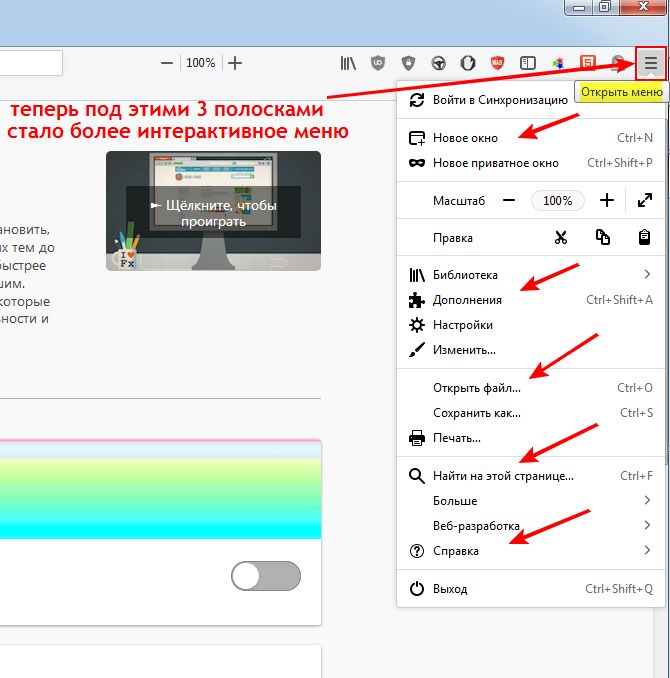Open the Library toolbar icon

pyautogui.click(x=348, y=63)
